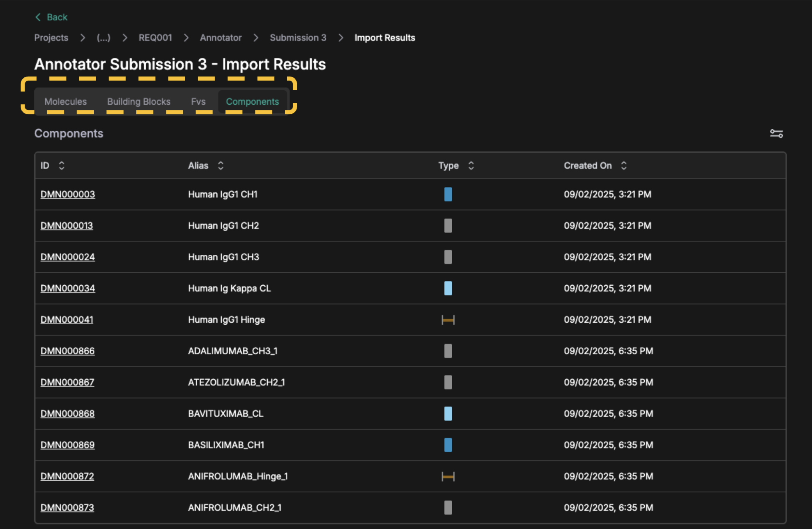Image resolution: width=812 pixels, height=529 pixels.
Task: Click the Human IgG1 Hinge type icon
Action: (x=448, y=320)
